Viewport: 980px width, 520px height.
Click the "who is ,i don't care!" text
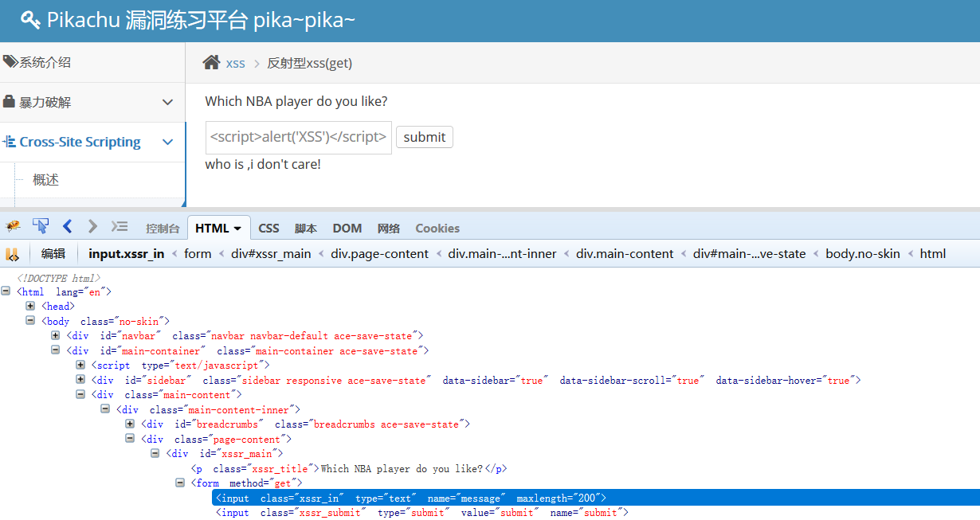263,164
